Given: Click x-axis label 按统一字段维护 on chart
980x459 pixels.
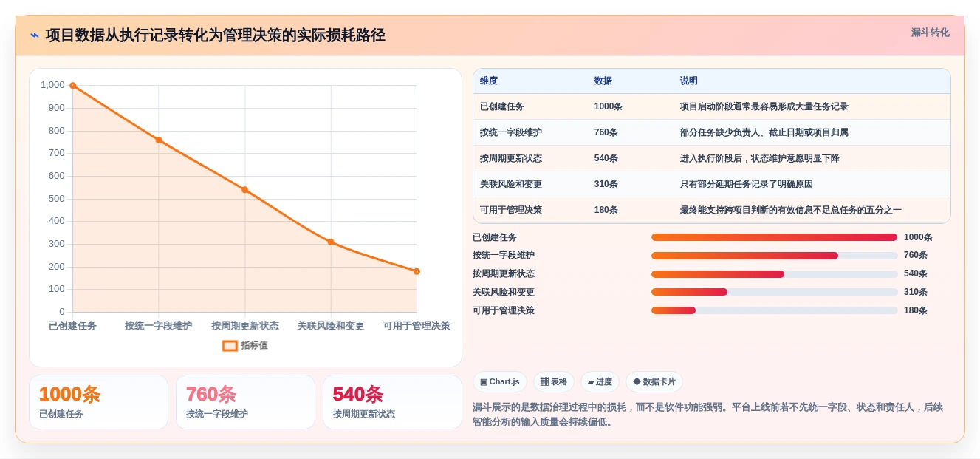Looking at the screenshot, I should pos(159,326).
